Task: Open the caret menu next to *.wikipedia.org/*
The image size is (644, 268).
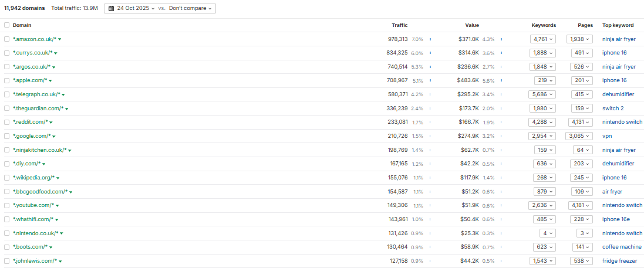Action: click(58, 178)
